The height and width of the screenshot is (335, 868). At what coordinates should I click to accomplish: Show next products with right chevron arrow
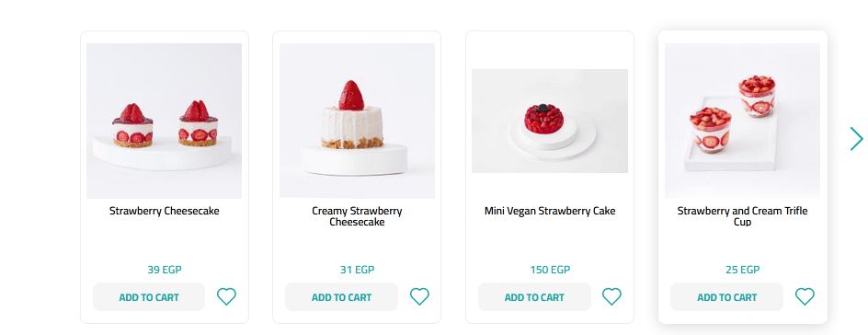[x=856, y=138]
